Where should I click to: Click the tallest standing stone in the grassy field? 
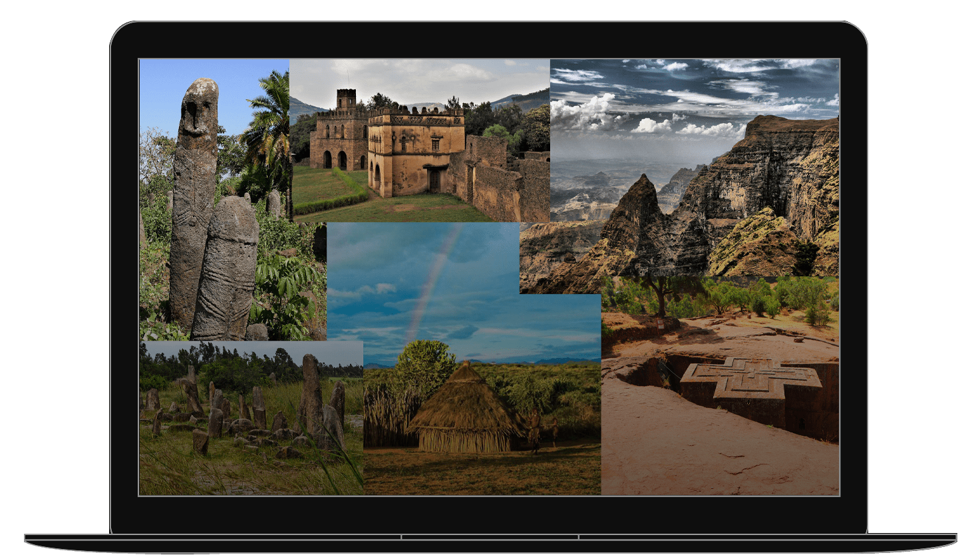(x=310, y=393)
